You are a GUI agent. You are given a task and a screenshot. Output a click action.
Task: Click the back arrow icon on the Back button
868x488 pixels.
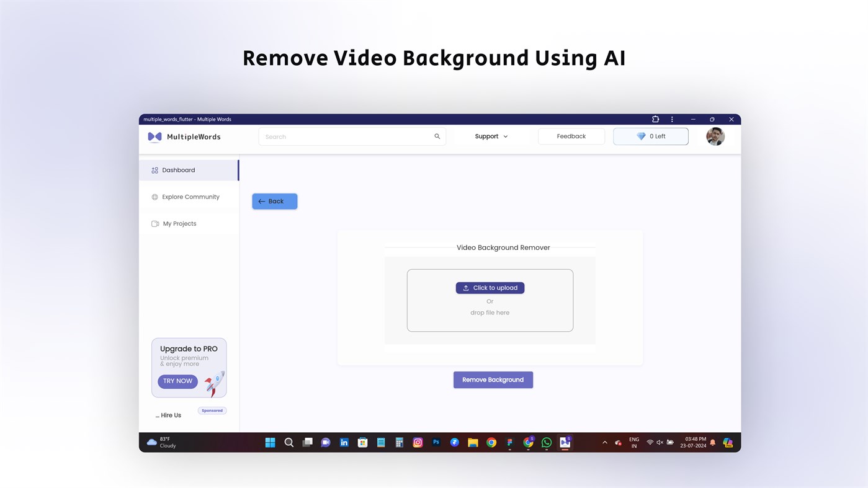coord(261,201)
